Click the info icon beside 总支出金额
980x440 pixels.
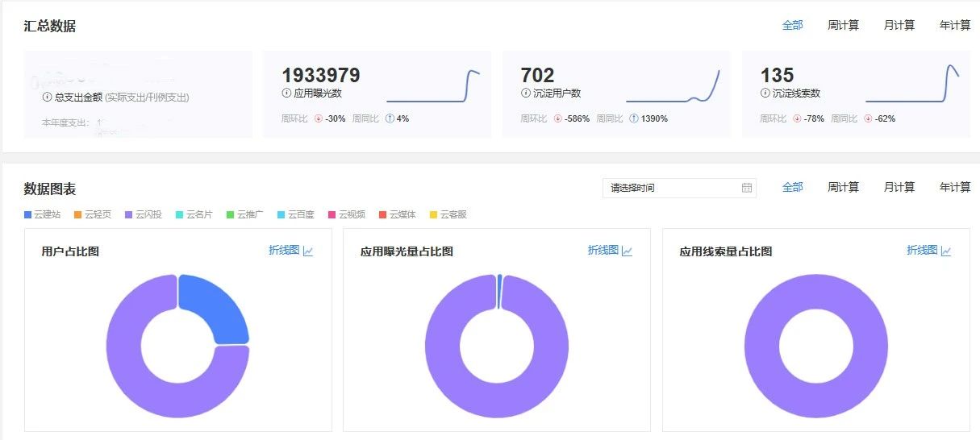47,98
